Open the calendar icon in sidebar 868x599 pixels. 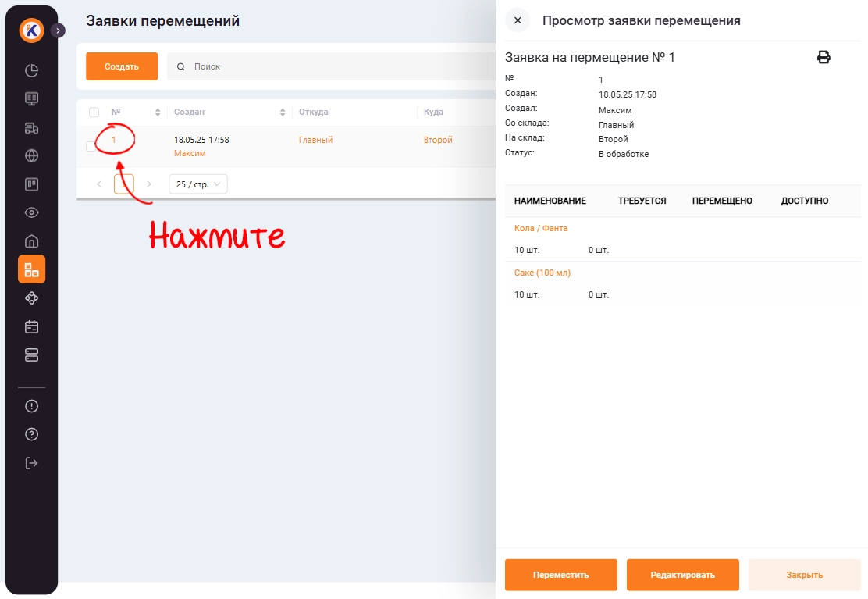32,326
